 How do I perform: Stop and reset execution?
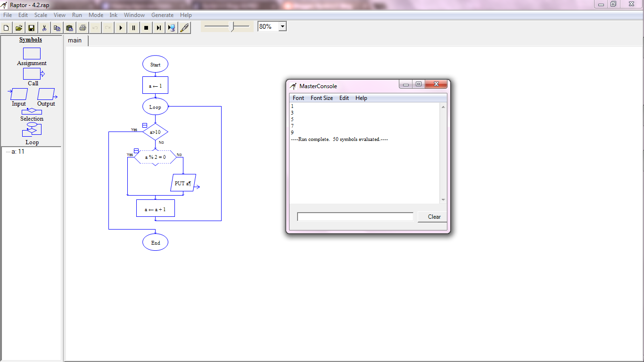(146, 28)
